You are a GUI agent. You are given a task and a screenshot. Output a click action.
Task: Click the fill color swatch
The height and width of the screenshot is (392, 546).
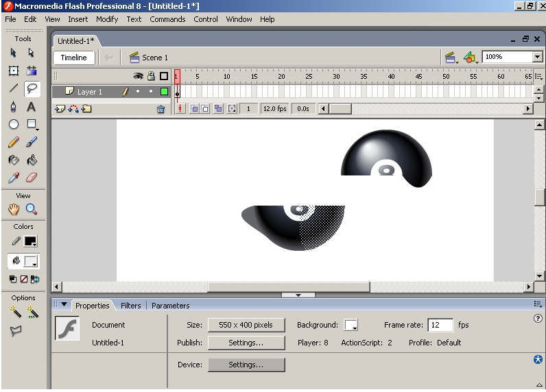click(x=30, y=261)
